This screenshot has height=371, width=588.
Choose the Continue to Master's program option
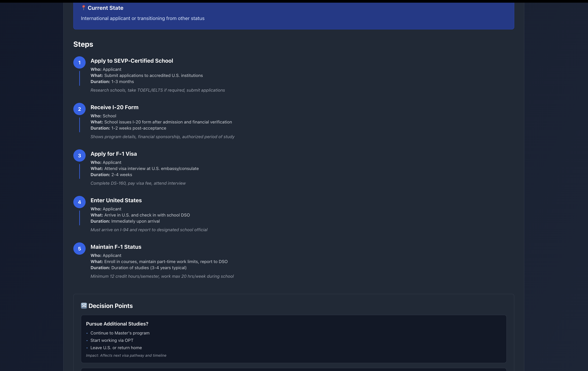pyautogui.click(x=120, y=333)
